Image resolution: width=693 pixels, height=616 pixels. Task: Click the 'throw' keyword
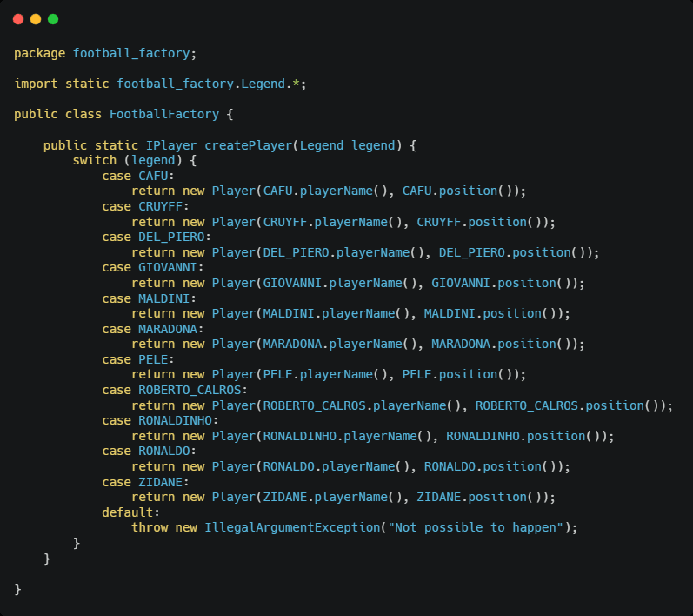150,528
